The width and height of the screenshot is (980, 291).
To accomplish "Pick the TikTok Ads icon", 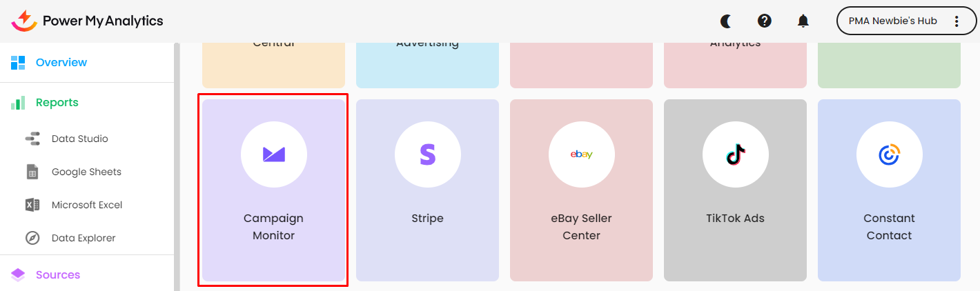I will tap(736, 154).
